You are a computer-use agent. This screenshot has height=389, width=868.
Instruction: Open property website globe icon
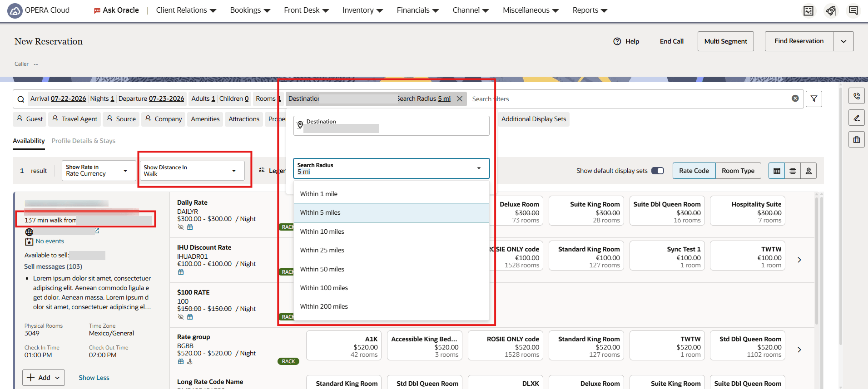tap(29, 232)
